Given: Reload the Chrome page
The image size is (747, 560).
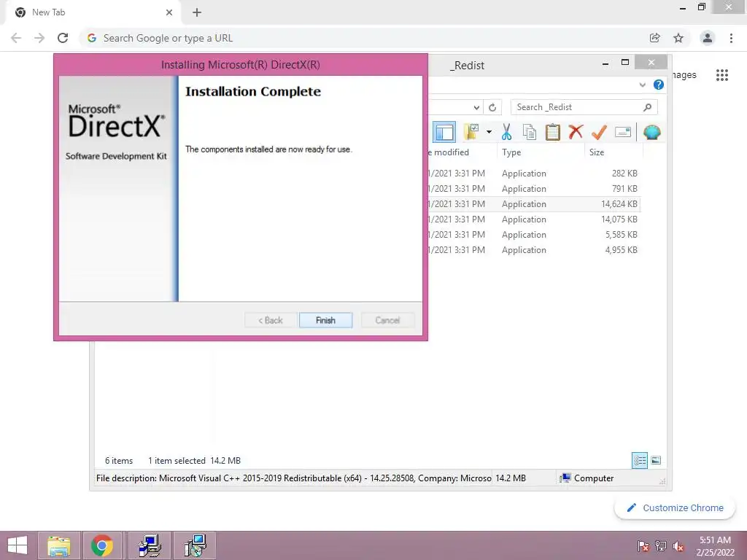Looking at the screenshot, I should tap(63, 38).
